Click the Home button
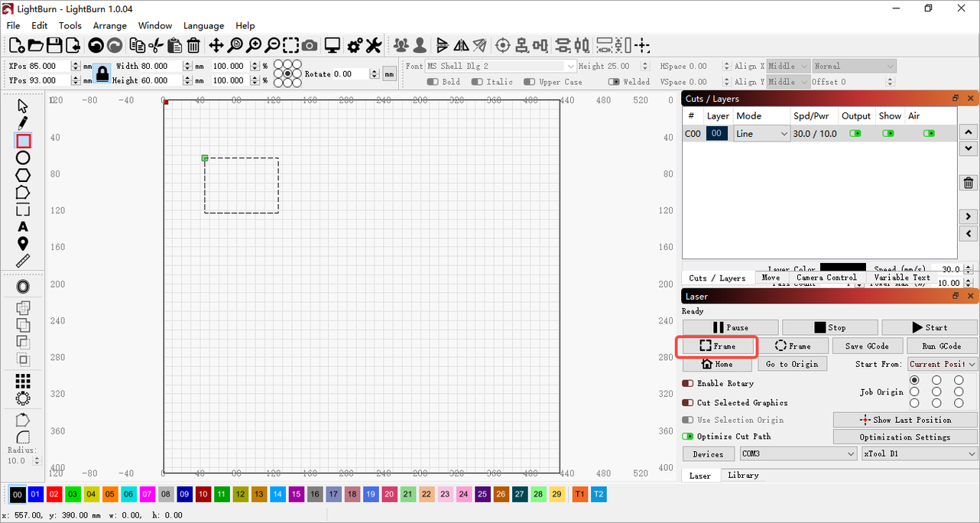Image resolution: width=980 pixels, height=523 pixels. pos(717,364)
